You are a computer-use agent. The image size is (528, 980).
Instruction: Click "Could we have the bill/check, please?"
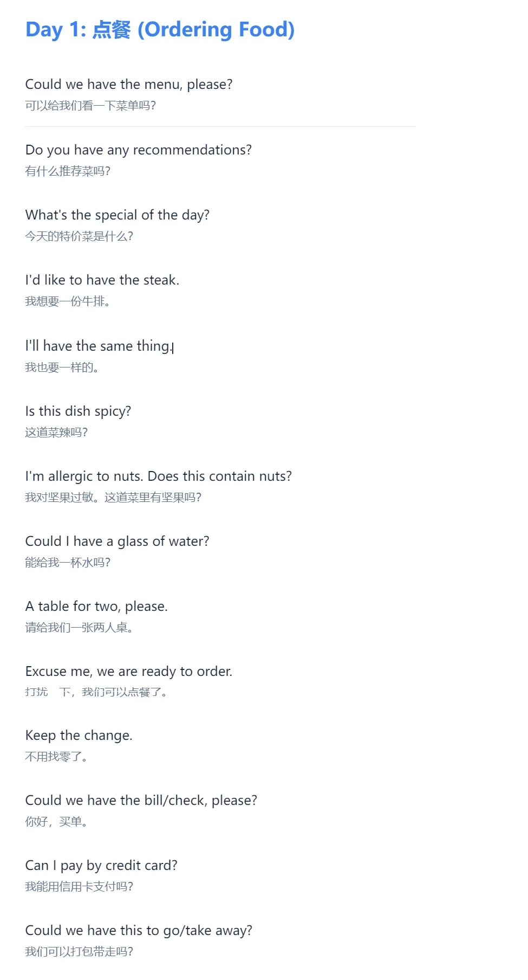(x=141, y=801)
